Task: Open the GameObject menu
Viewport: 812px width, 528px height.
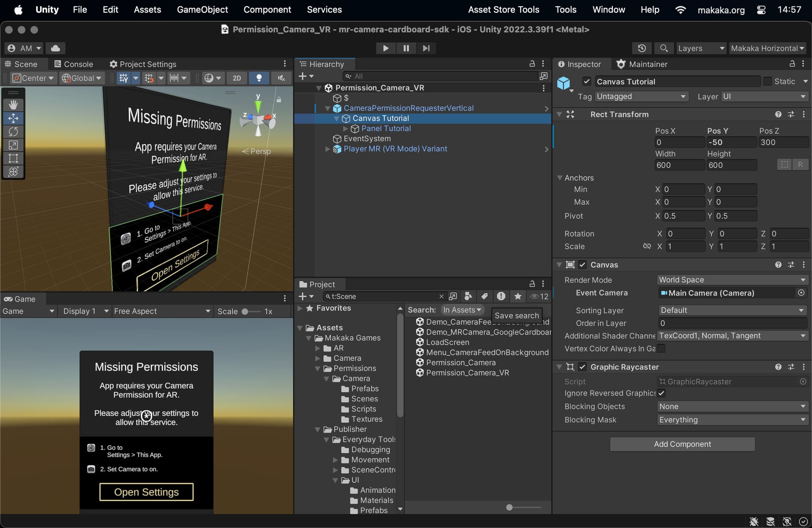Action: [x=202, y=9]
